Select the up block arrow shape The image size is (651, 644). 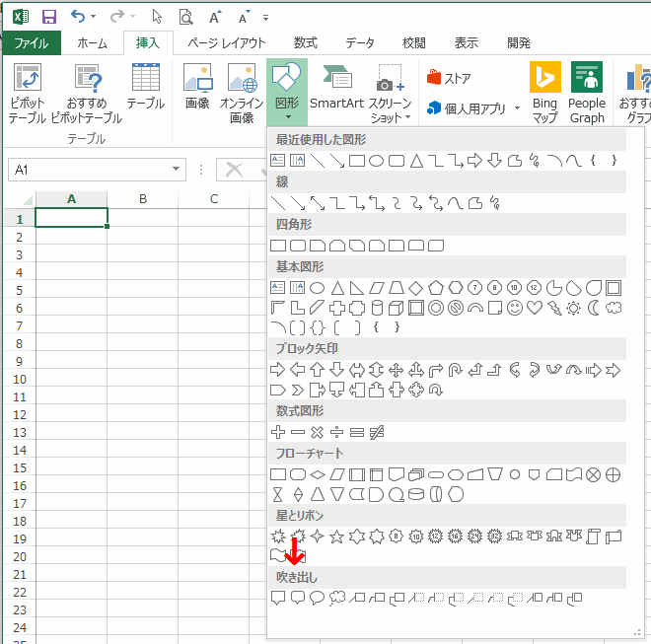pyautogui.click(x=318, y=369)
